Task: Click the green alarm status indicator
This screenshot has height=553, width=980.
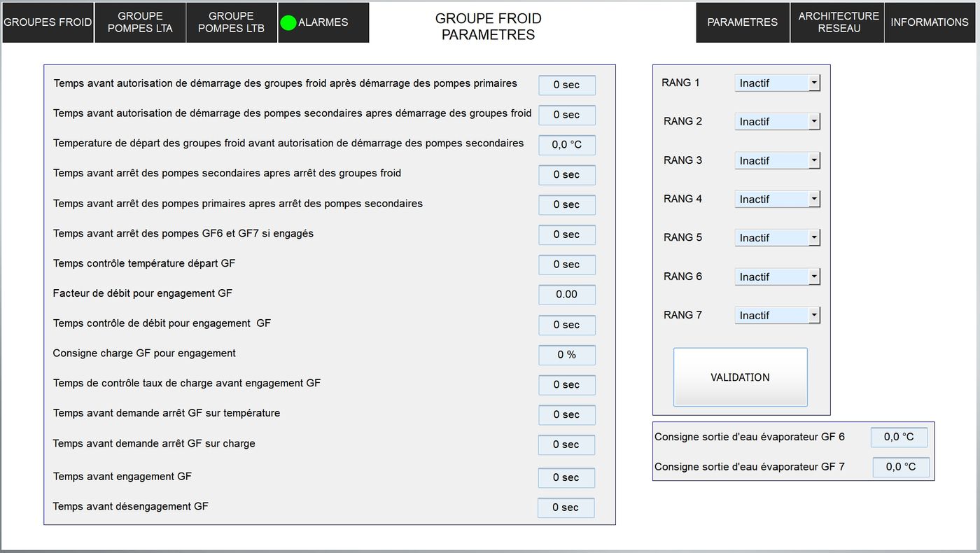Action: 288,22
